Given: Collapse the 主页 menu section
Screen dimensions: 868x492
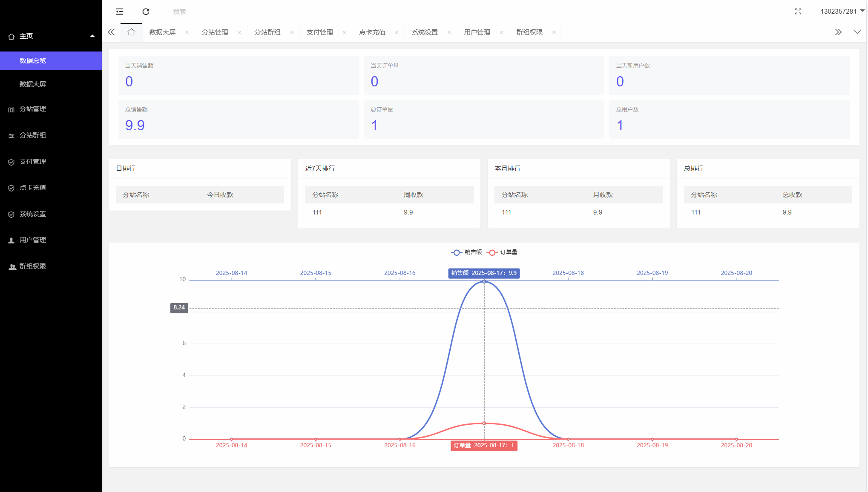Looking at the screenshot, I should click(92, 36).
